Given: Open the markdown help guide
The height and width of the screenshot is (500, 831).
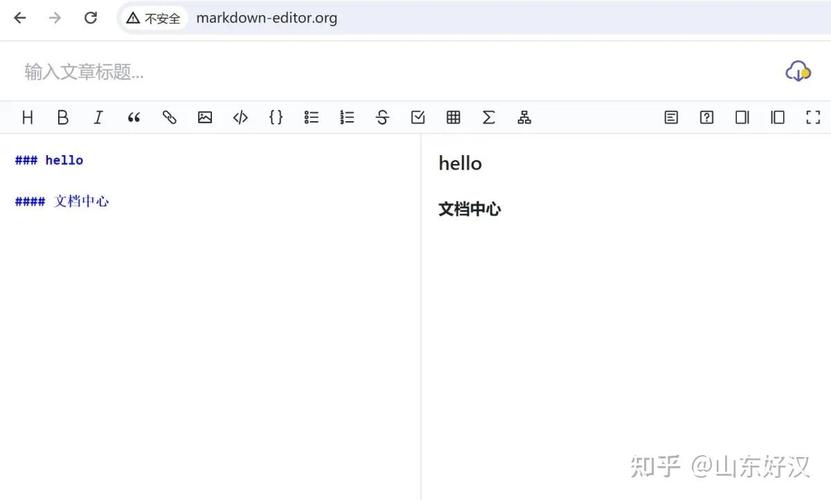Looking at the screenshot, I should pos(706,117).
